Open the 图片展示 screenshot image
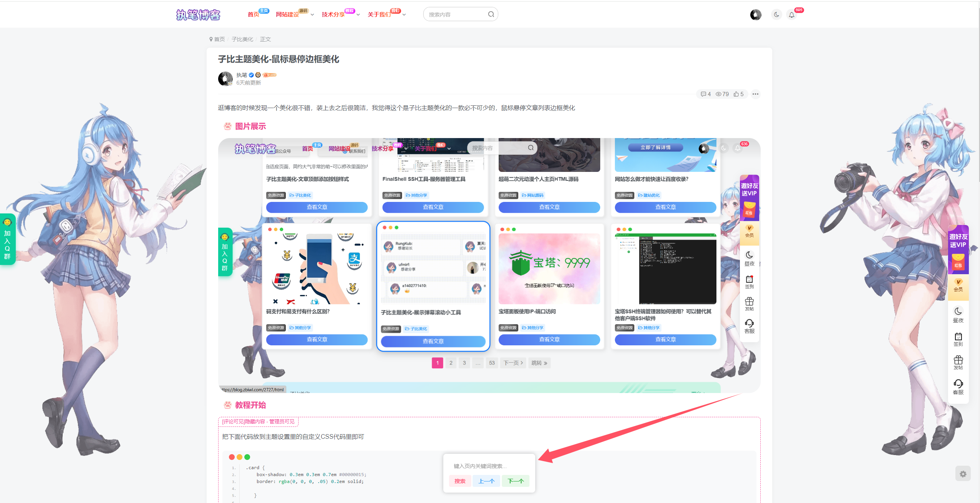 489,265
